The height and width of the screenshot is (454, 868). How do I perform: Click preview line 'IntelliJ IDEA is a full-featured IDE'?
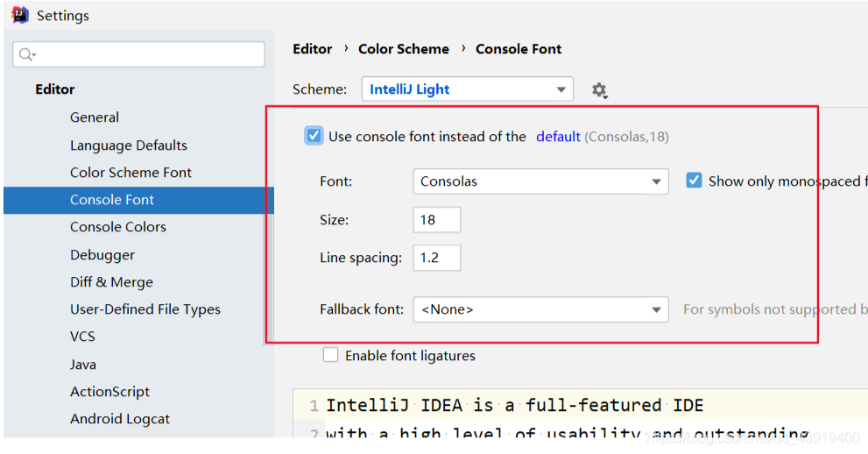(x=514, y=405)
